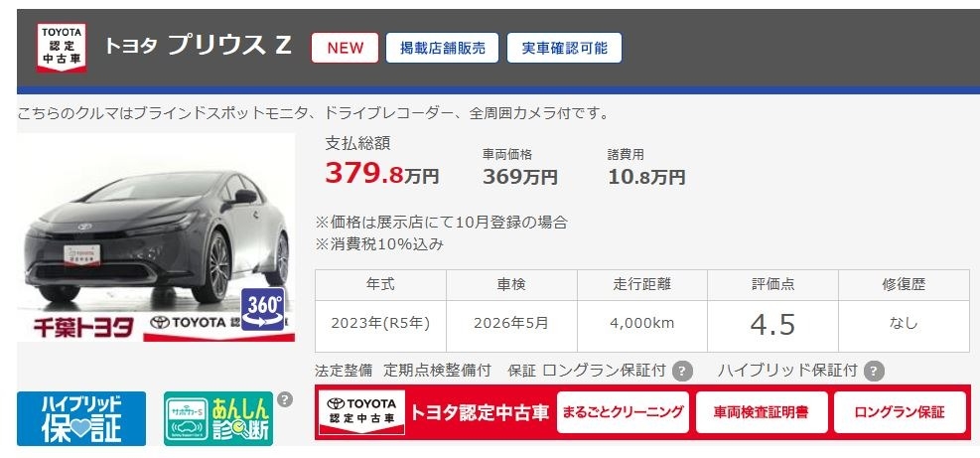Select the 掲載店舗販売 tag
Screen dimensions: 980x458
click(x=442, y=48)
